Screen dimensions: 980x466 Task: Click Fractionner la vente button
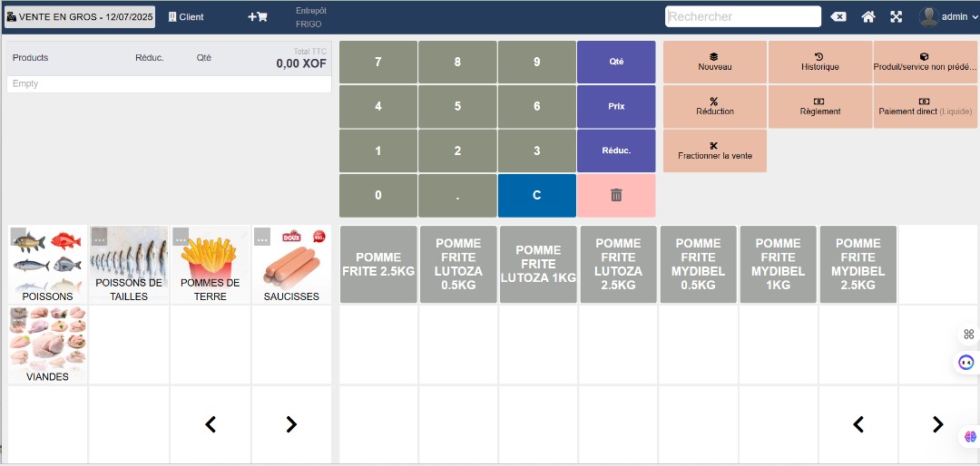pos(715,150)
